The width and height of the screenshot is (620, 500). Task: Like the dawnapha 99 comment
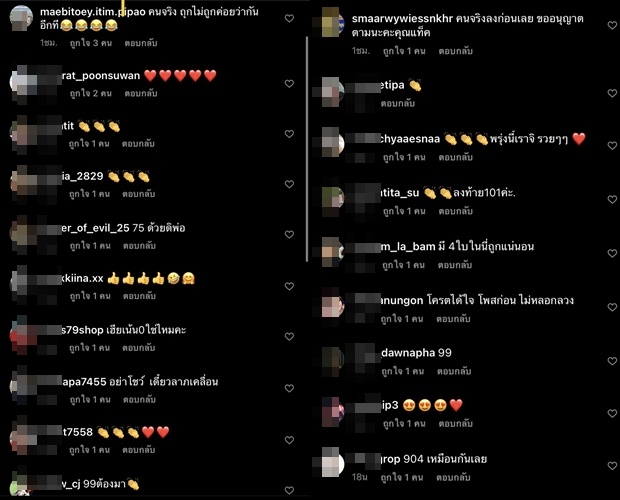click(612, 361)
